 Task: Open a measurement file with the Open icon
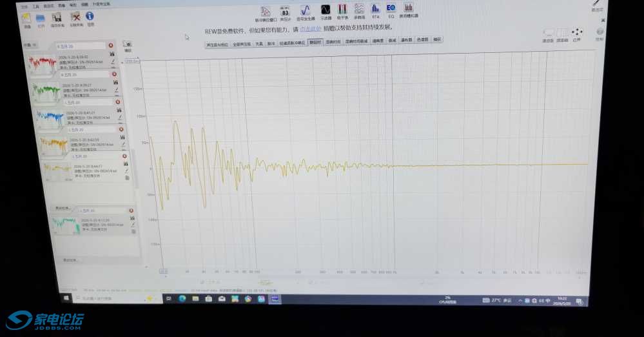41,20
